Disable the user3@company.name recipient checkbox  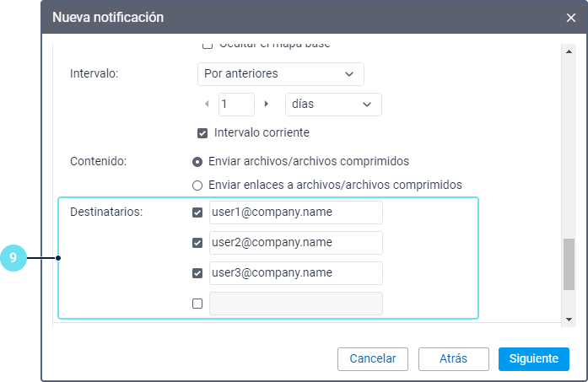[x=197, y=273]
